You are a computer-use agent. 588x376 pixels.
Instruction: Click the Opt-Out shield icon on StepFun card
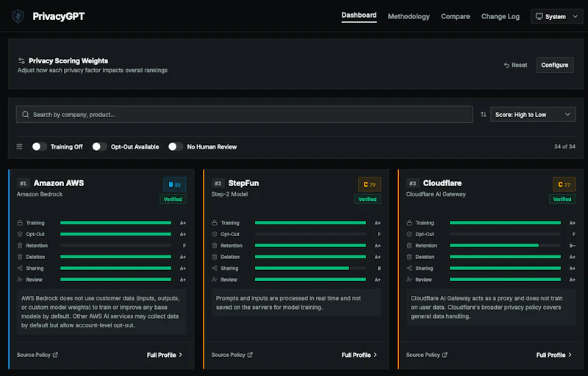[x=215, y=234]
